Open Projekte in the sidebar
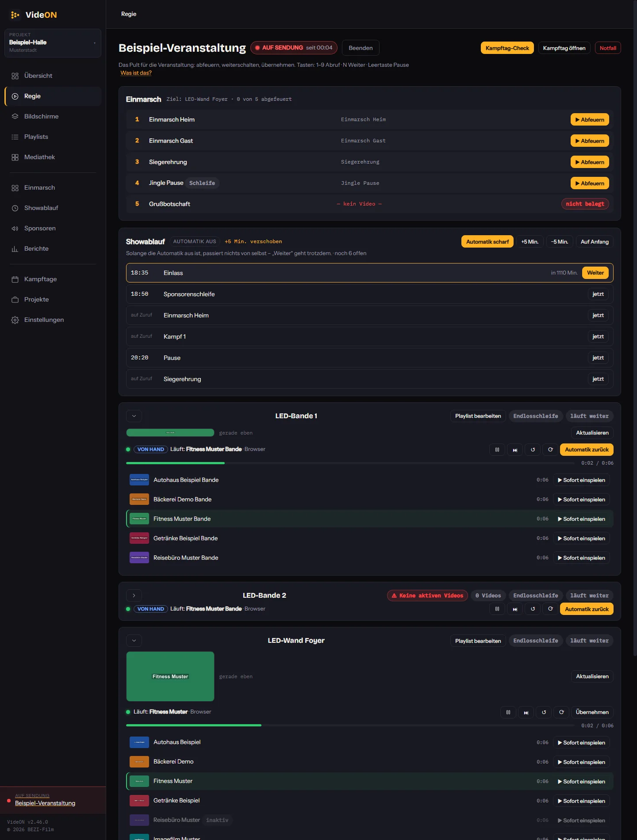The width and height of the screenshot is (637, 840). point(53,299)
